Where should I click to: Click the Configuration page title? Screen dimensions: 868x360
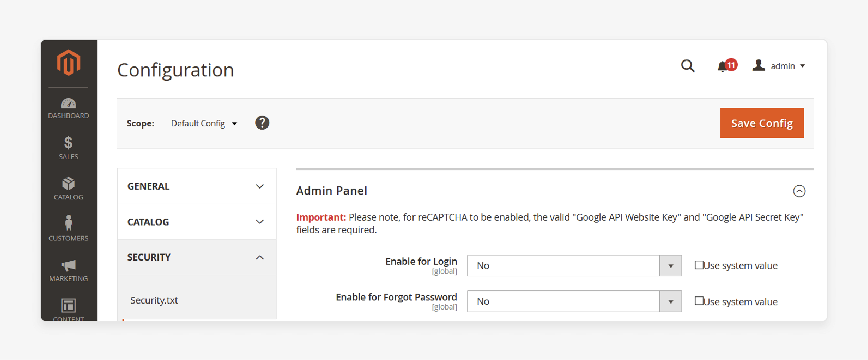point(176,70)
